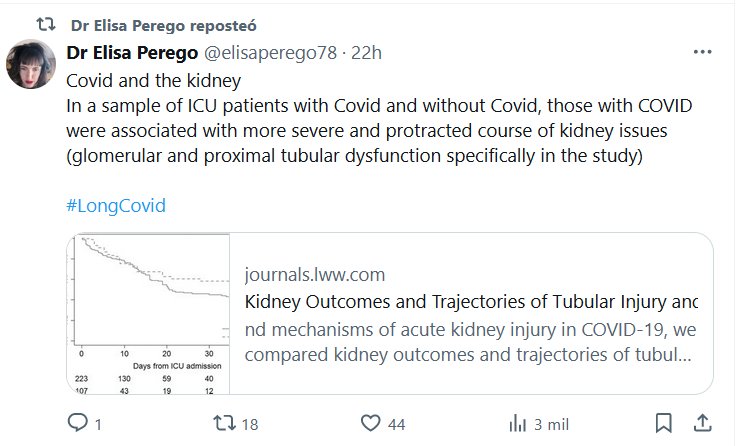Open the reply comment icon

click(x=77, y=424)
